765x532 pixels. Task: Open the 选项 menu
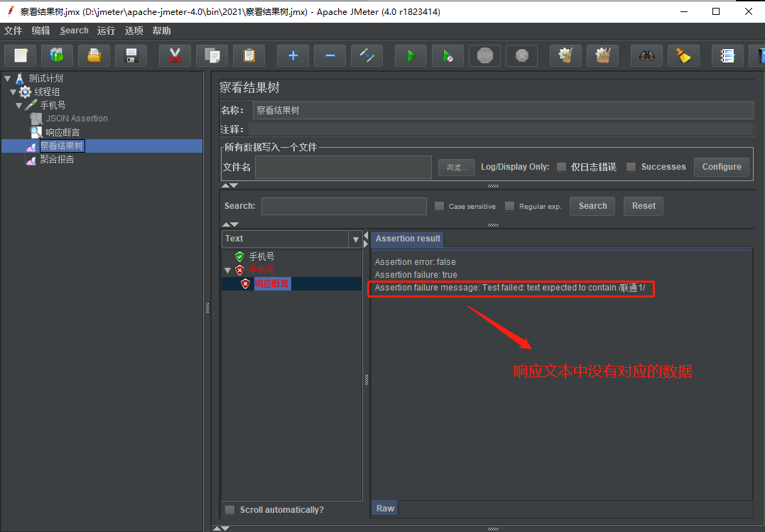tap(134, 31)
